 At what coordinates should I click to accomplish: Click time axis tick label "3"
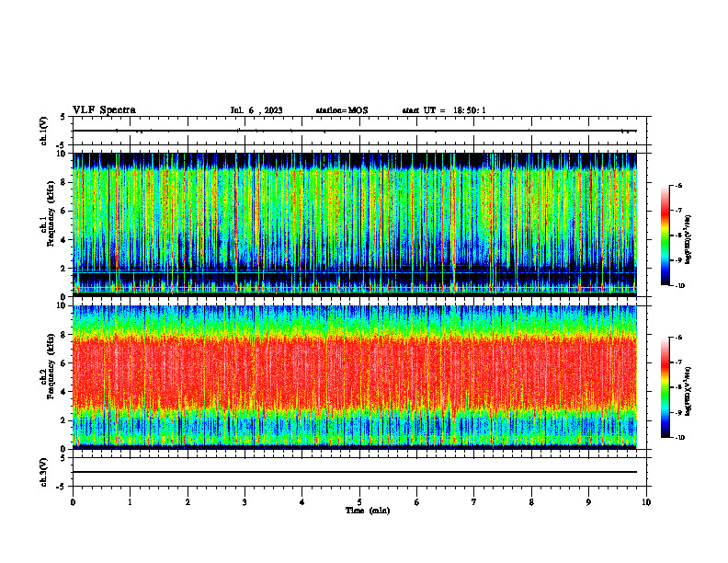tap(245, 502)
